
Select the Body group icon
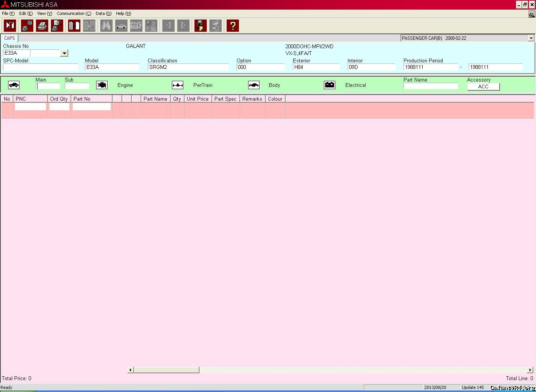pyautogui.click(x=254, y=85)
